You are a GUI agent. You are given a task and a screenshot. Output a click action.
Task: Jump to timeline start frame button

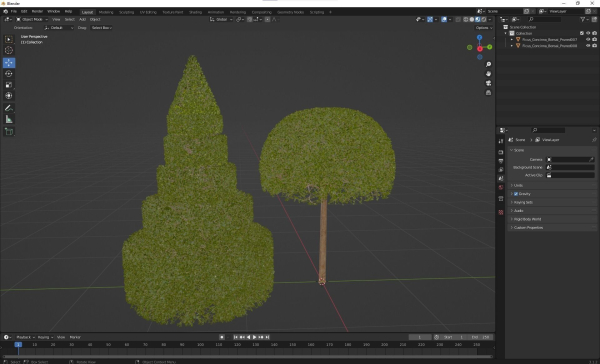[235, 337]
